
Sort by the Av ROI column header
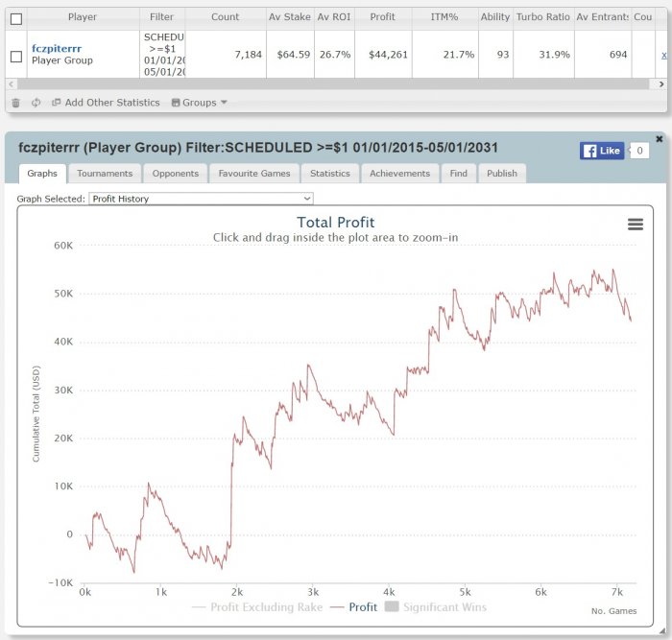click(x=334, y=17)
